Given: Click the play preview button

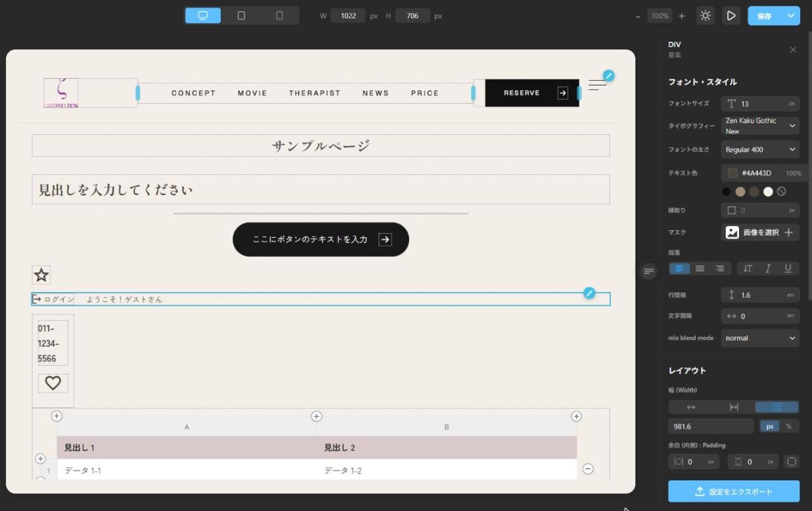Looking at the screenshot, I should pyautogui.click(x=731, y=16).
